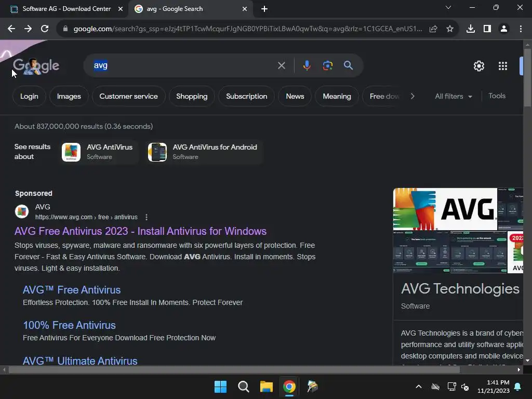532x399 pixels.
Task: Expand the All filters dropdown
Action: click(x=453, y=96)
